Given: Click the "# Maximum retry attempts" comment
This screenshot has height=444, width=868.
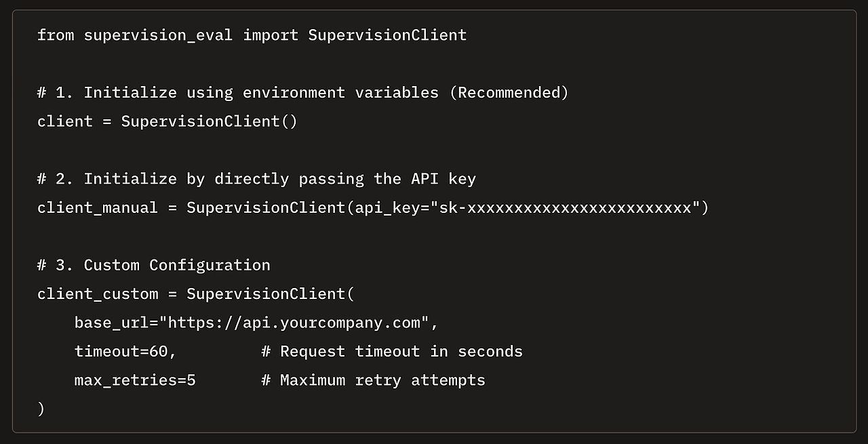Looking at the screenshot, I should (373, 380).
